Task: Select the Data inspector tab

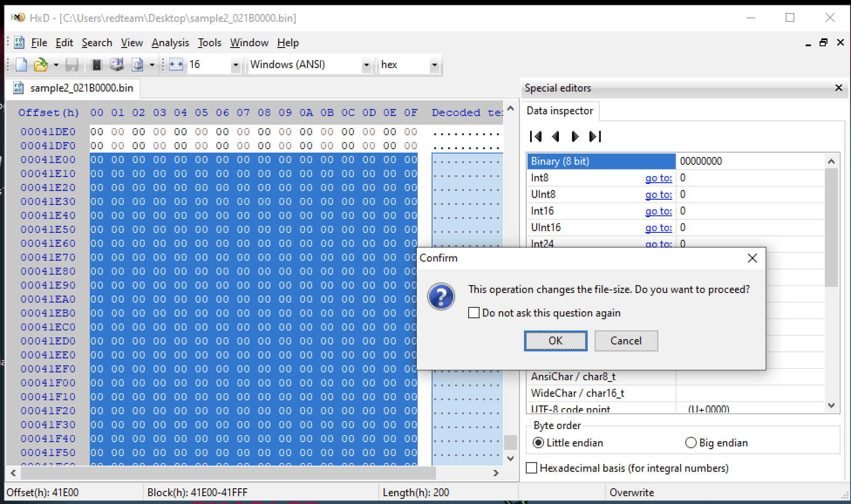Action: click(x=560, y=111)
